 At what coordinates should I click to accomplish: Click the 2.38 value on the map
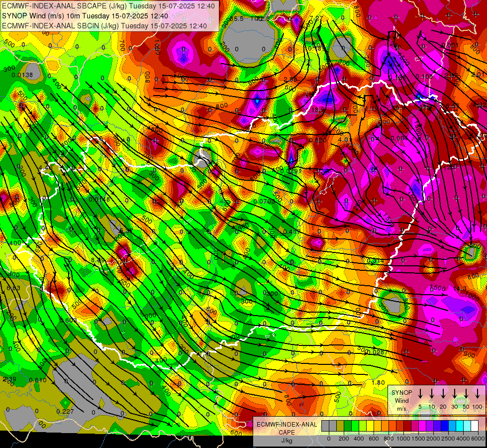(x=291, y=80)
